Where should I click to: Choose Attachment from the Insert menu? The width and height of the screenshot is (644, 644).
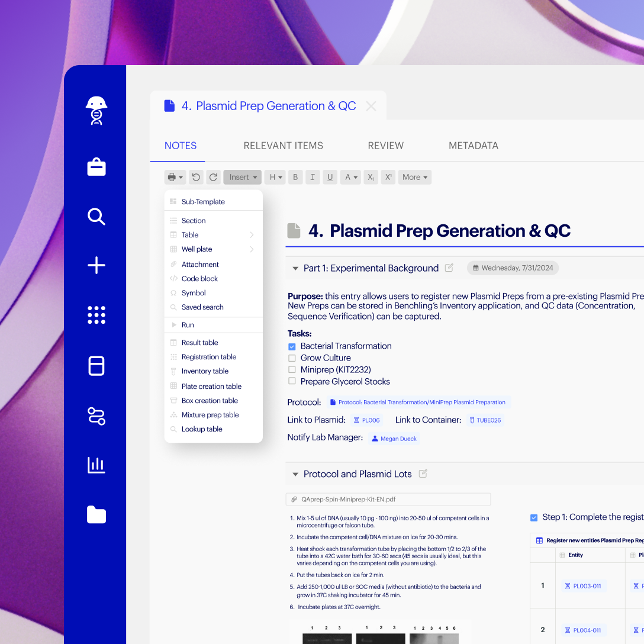[x=214, y=265]
